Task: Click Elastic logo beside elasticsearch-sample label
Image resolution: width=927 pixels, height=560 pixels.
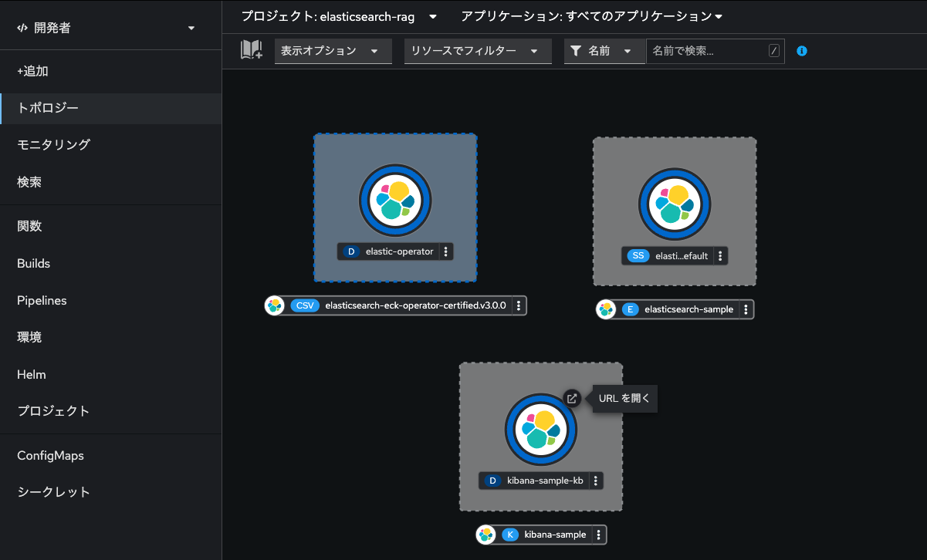Action: 606,309
